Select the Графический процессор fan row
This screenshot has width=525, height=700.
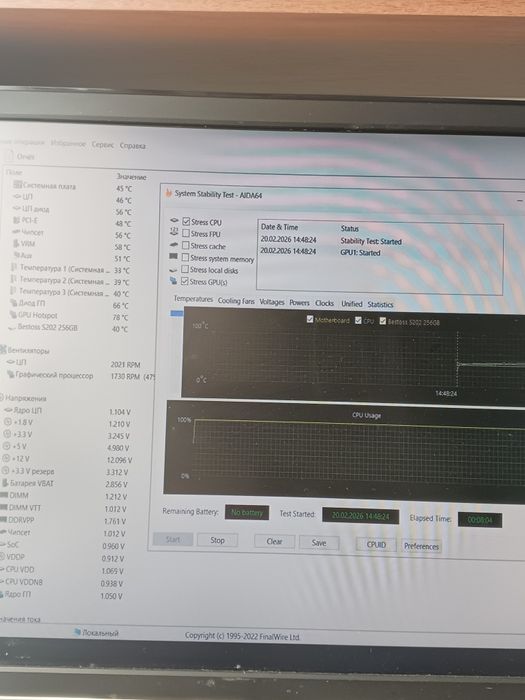tap(80, 375)
